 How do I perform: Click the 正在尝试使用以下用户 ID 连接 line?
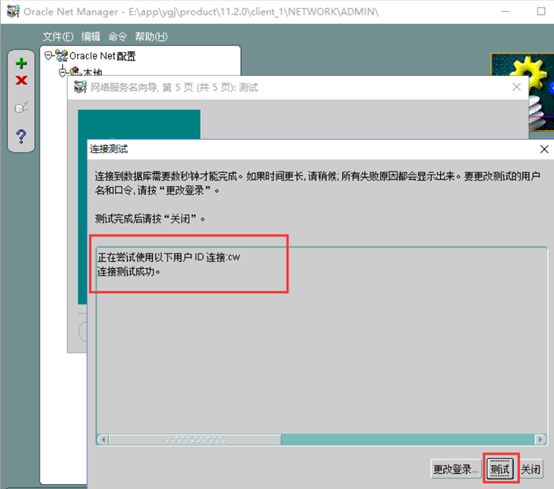click(169, 257)
